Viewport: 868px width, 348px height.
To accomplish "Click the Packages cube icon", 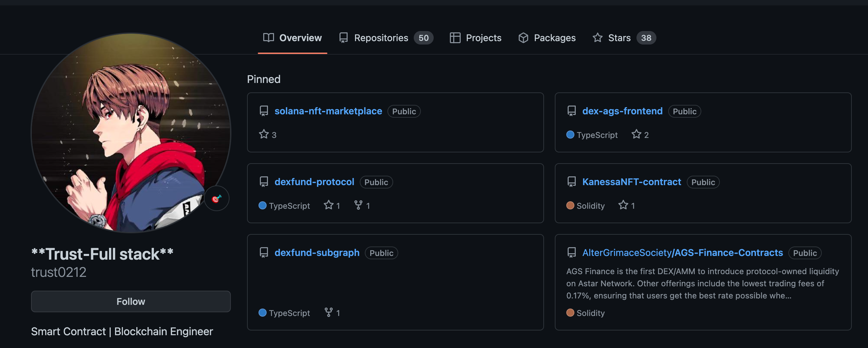I will (x=523, y=38).
